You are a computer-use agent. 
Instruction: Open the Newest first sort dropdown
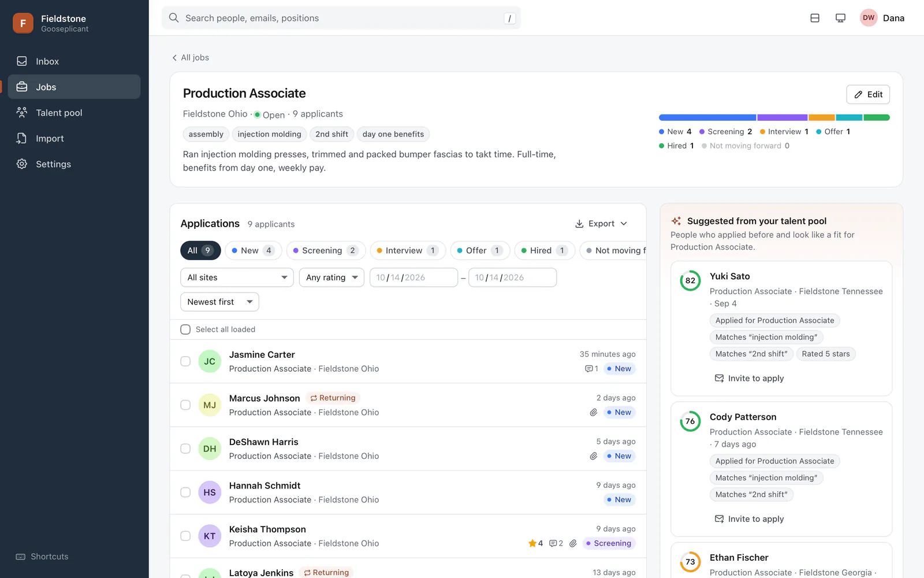[x=219, y=302]
